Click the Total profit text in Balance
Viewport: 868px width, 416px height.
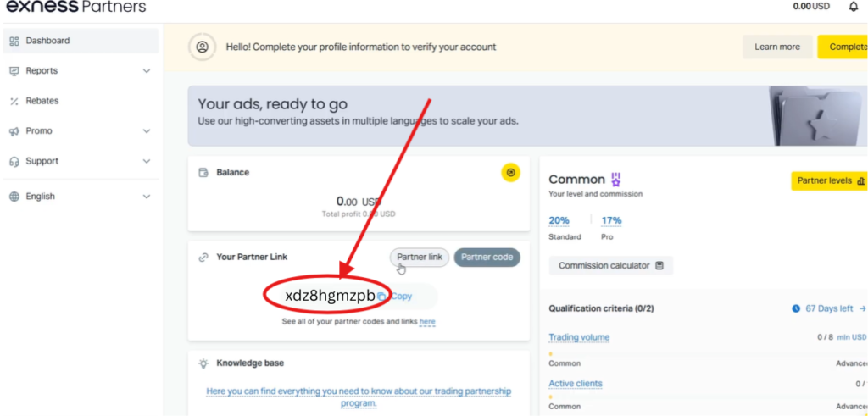pos(359,214)
